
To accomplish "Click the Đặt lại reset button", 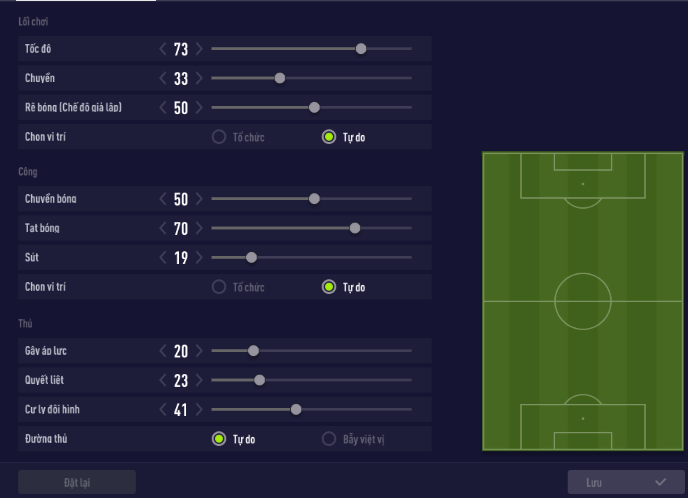I will pyautogui.click(x=77, y=482).
